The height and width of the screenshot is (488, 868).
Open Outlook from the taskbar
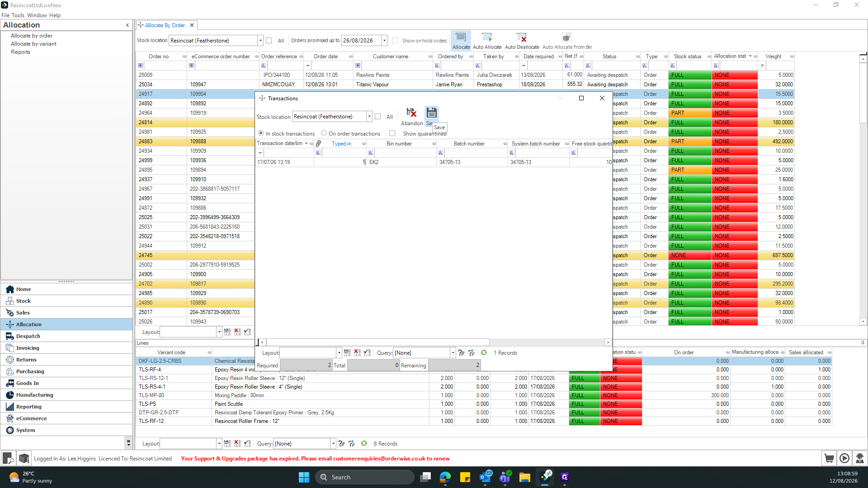486,477
